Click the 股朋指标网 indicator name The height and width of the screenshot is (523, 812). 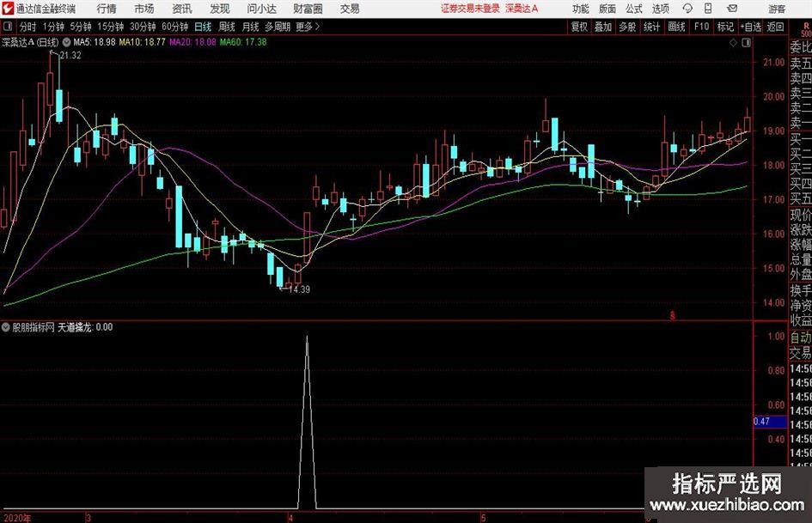coord(34,326)
